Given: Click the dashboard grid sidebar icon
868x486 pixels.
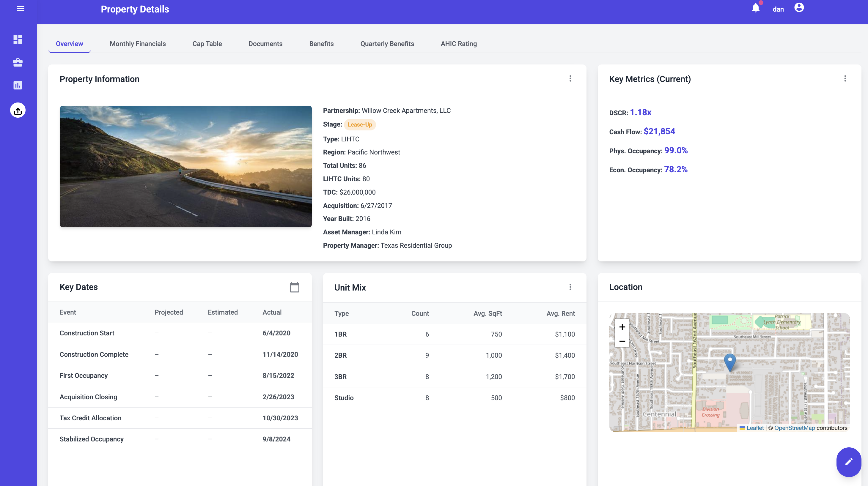Looking at the screenshot, I should [18, 40].
